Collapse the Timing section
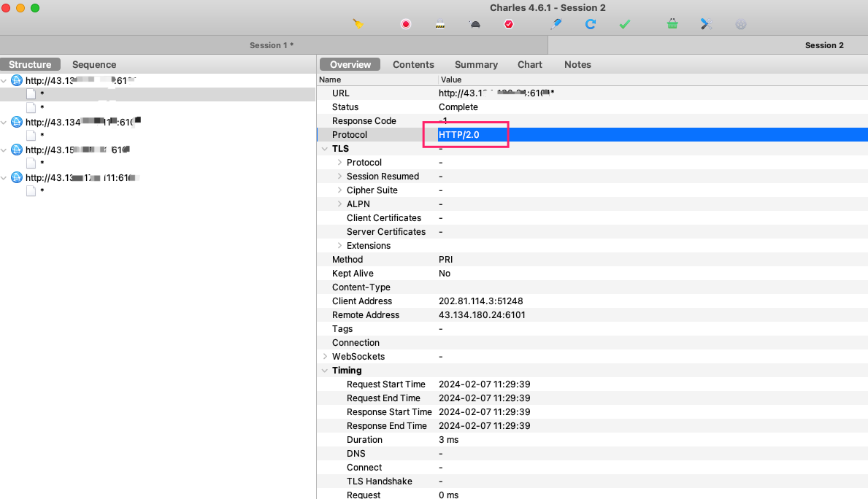 tap(325, 370)
